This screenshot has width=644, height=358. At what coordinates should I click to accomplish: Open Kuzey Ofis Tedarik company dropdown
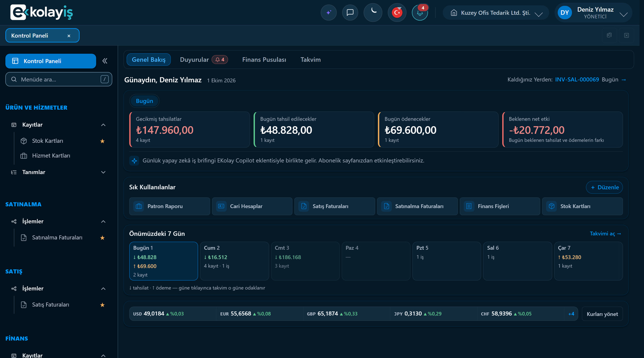click(496, 13)
